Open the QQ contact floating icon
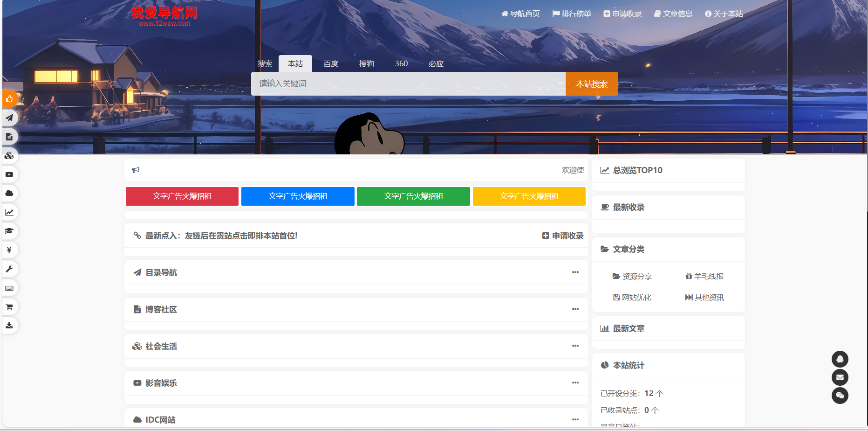The image size is (868, 431). click(x=840, y=359)
